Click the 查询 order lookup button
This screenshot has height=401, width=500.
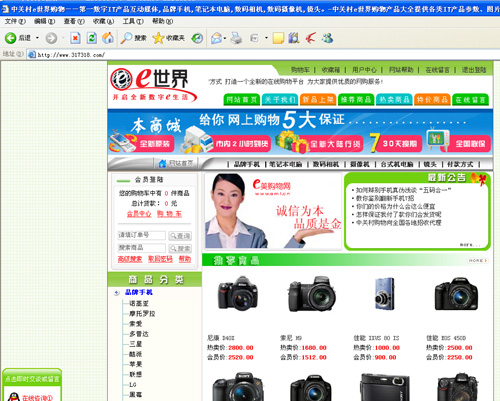180,236
